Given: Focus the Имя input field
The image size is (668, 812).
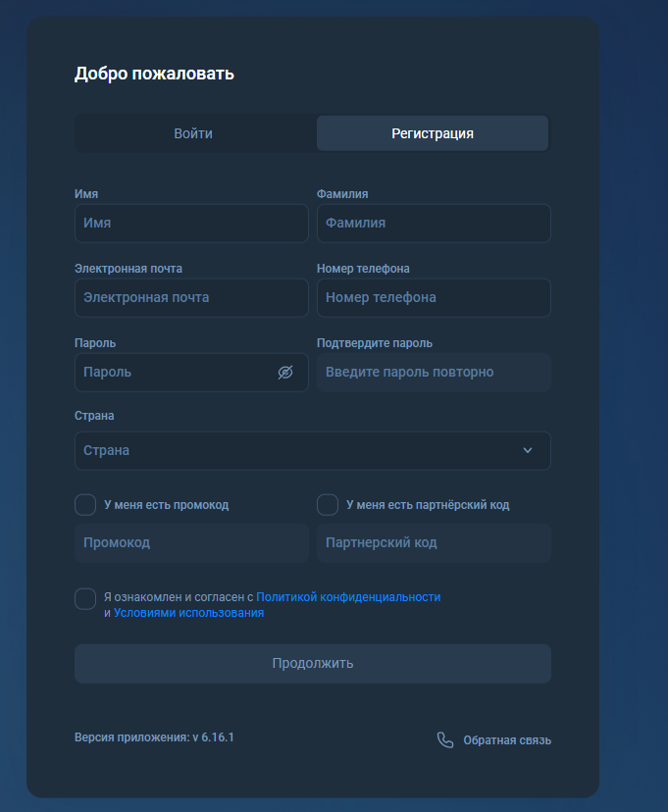Looking at the screenshot, I should pyautogui.click(x=191, y=224).
